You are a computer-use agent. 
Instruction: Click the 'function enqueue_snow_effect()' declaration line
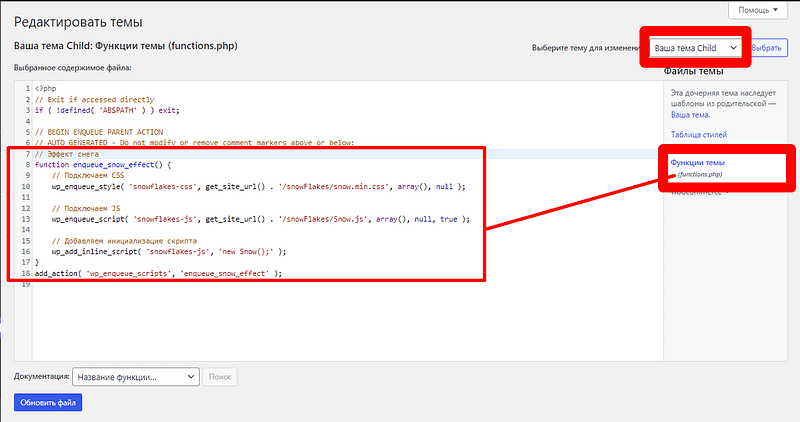click(x=104, y=164)
